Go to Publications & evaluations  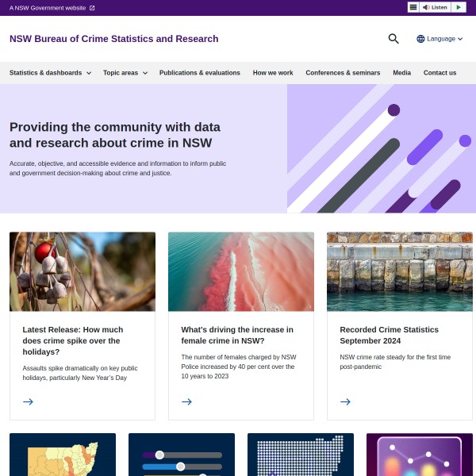200,73
